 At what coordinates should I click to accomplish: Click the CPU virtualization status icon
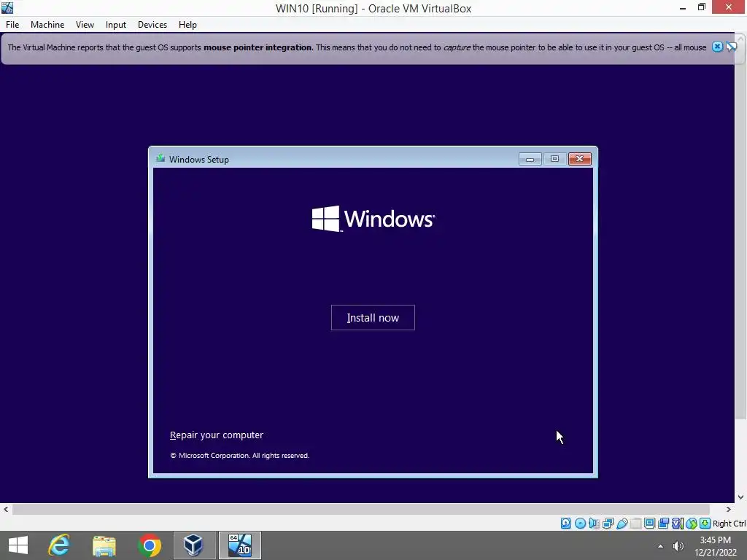678,524
